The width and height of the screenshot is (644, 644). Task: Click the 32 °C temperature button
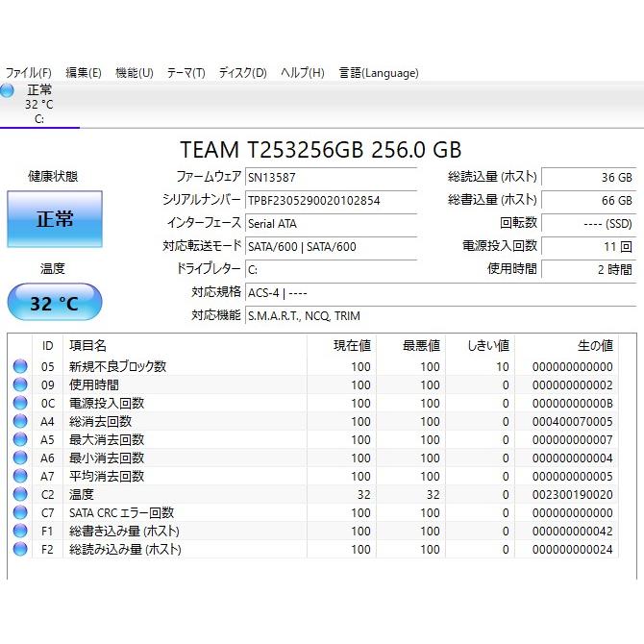point(55,303)
